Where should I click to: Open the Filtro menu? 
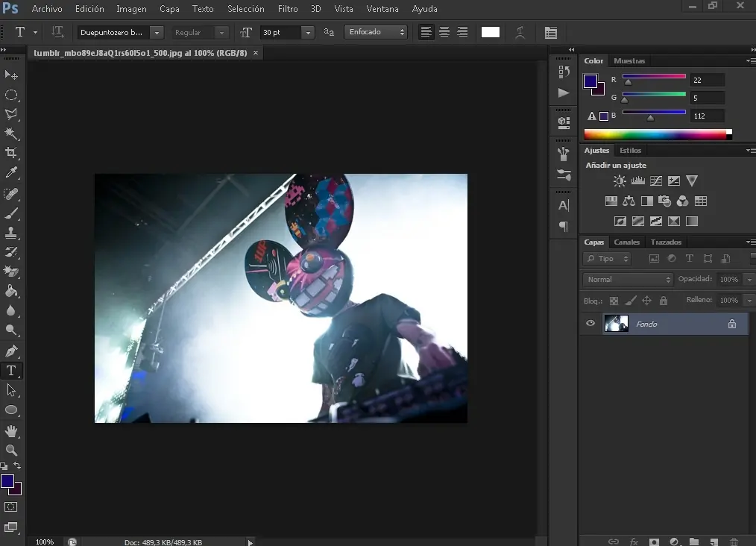tap(287, 9)
